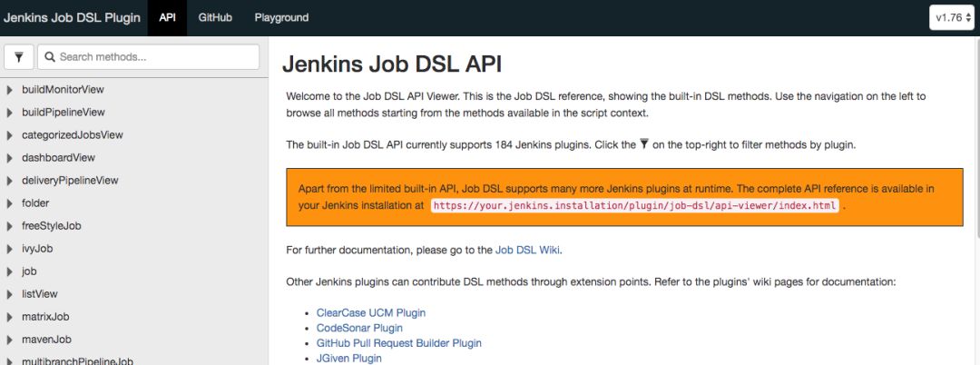Expand the buildPipelineView arrow
The width and height of the screenshot is (980, 365).
coord(9,113)
